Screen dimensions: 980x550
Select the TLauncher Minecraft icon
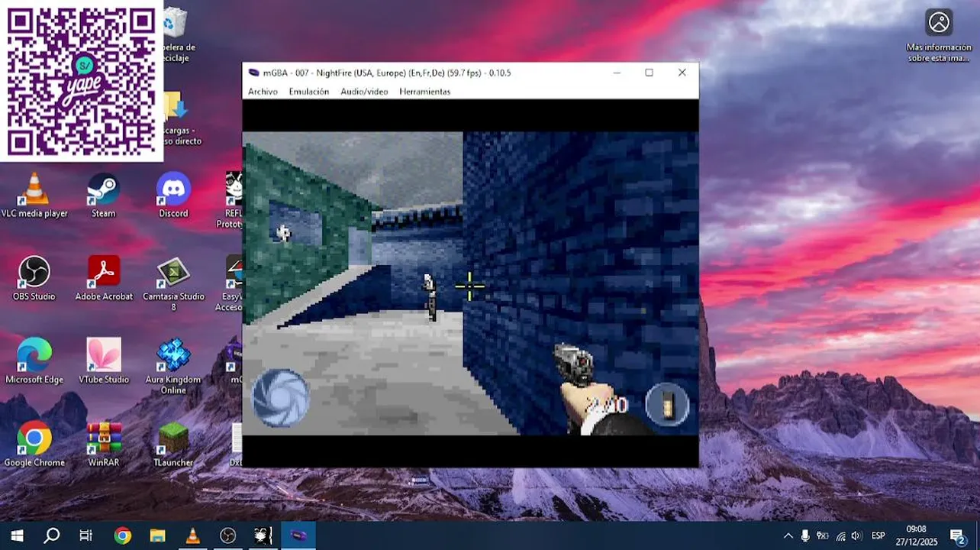coord(173,444)
